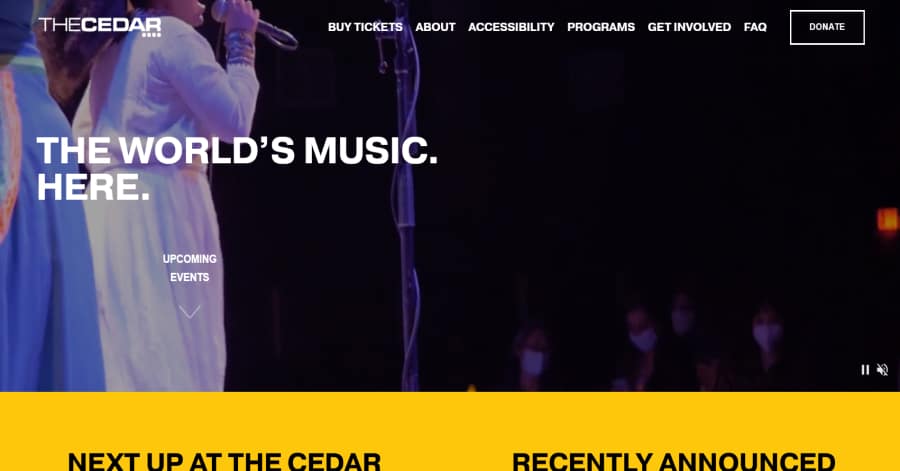Click the Recently Announced heading

point(673,462)
